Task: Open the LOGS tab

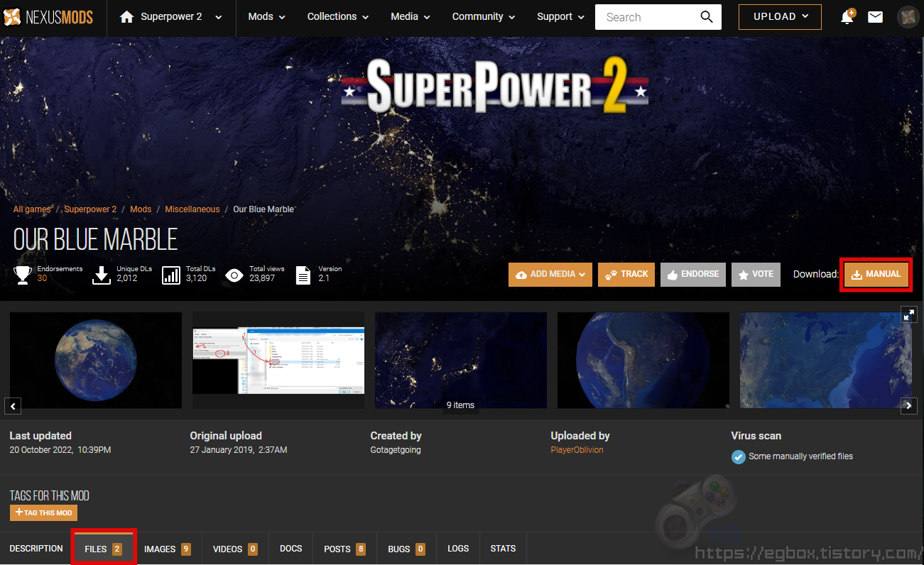Action: point(458,549)
